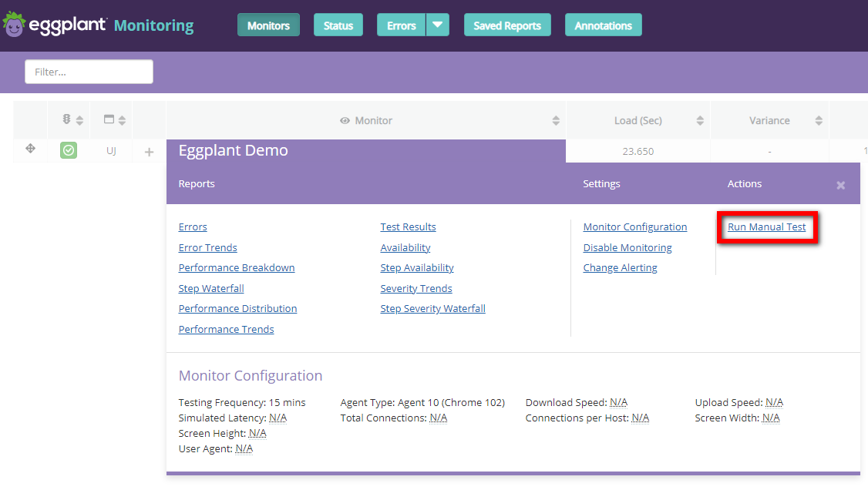Viewport: 868px width, 490px height.
Task: Open the Errors dropdown arrow
Action: pos(437,25)
